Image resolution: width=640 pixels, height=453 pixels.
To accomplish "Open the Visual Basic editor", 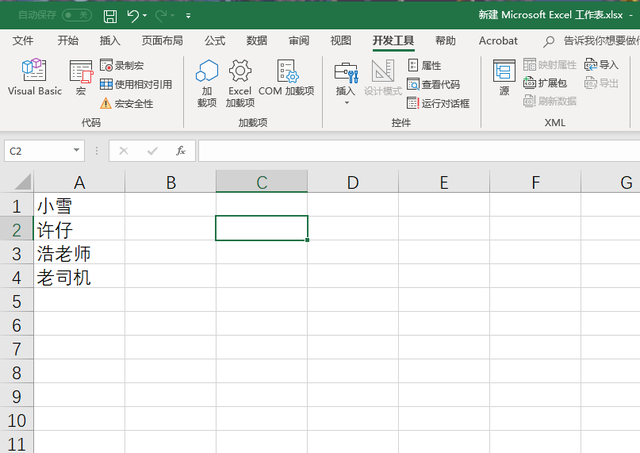I will [x=34, y=77].
